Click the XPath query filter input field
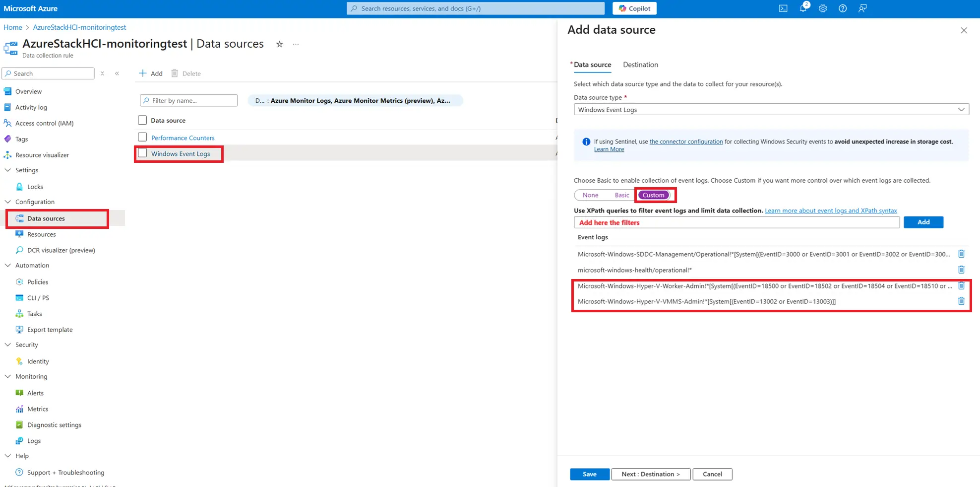 coord(736,222)
